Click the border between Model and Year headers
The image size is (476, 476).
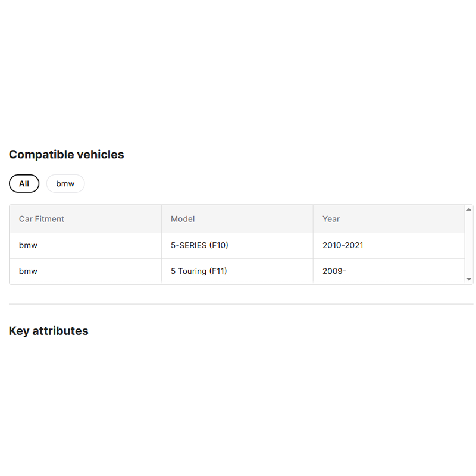(x=313, y=219)
